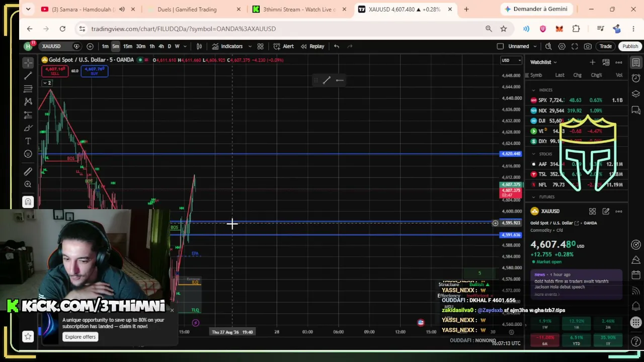Collapse the chart legend with number 2

(47, 83)
